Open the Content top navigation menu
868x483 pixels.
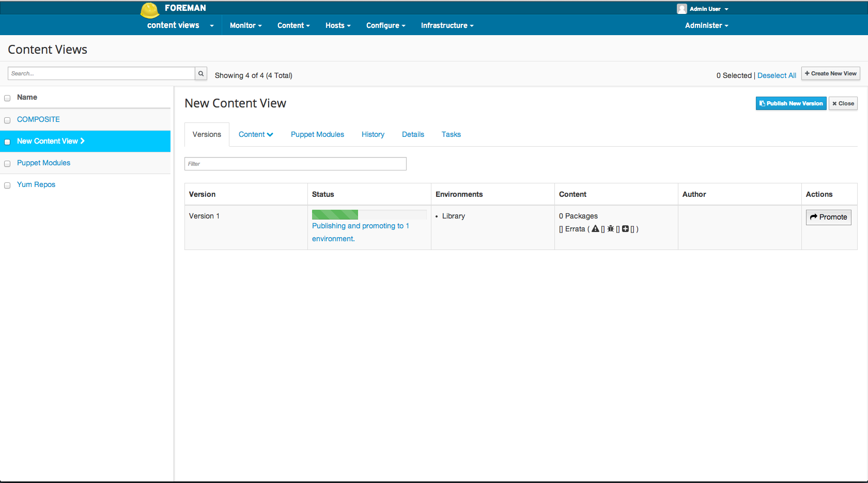(293, 25)
